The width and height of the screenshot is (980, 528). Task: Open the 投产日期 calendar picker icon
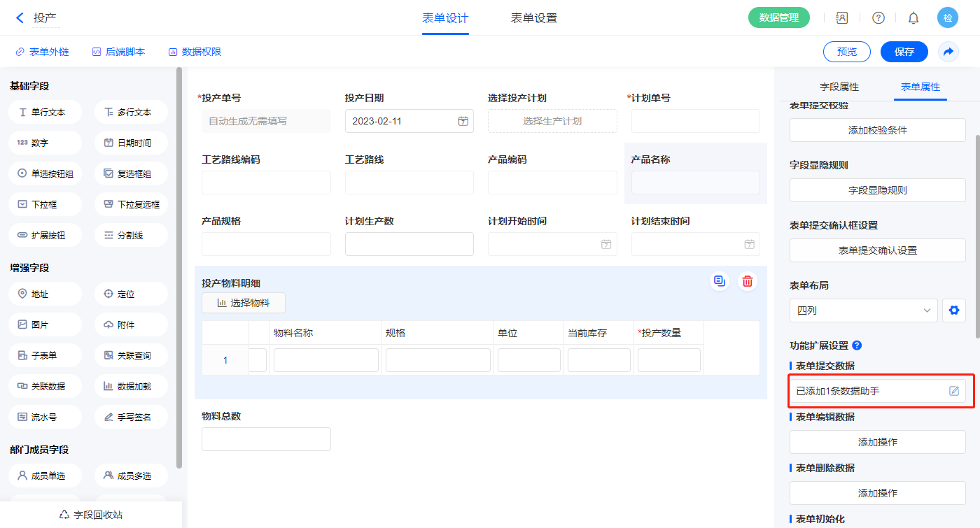click(x=463, y=121)
